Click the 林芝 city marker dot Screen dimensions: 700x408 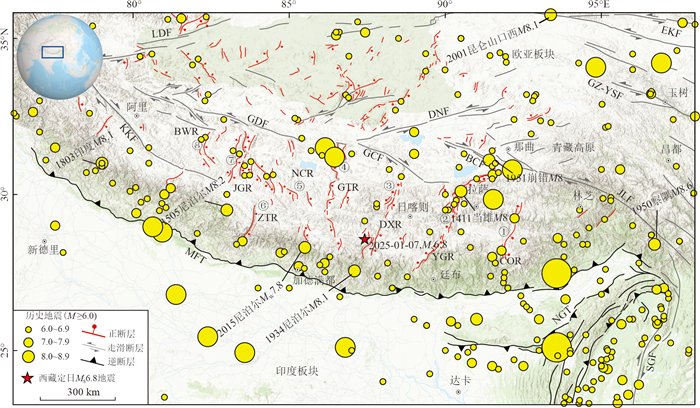[579, 208]
